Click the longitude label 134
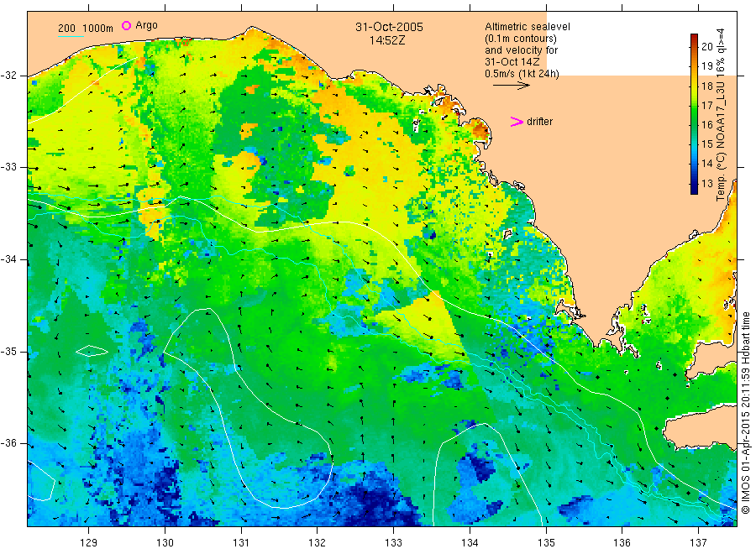756x554 pixels. 470,542
